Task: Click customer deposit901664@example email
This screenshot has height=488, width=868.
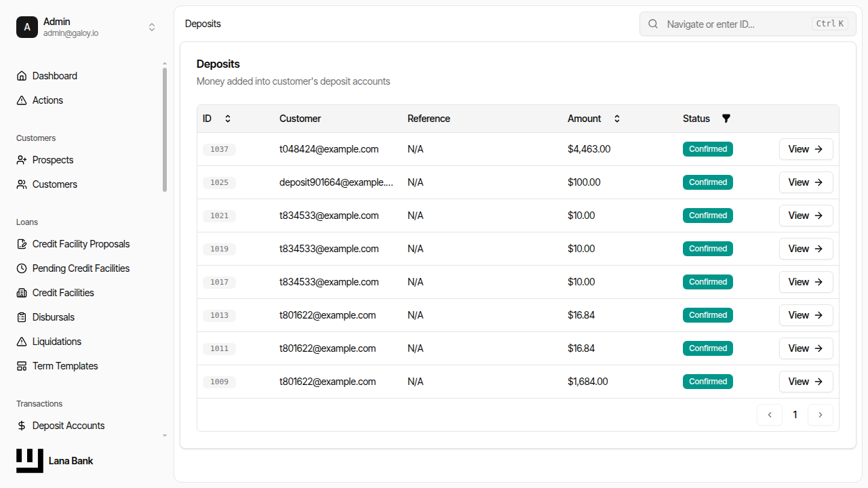Action: (336, 182)
